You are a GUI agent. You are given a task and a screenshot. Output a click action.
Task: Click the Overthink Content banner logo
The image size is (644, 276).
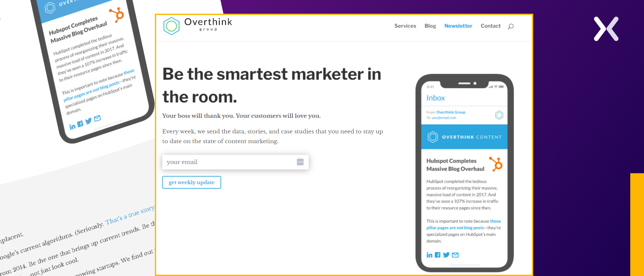coord(433,137)
